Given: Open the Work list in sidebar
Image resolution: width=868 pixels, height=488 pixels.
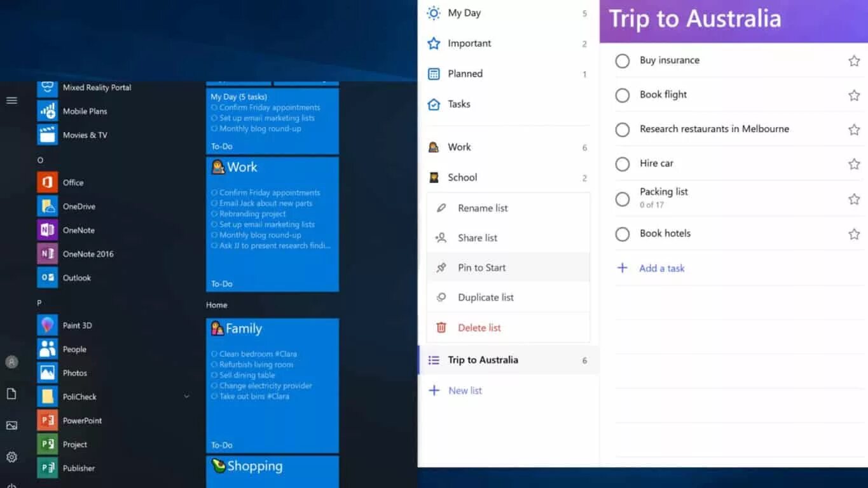Looking at the screenshot, I should (508, 147).
